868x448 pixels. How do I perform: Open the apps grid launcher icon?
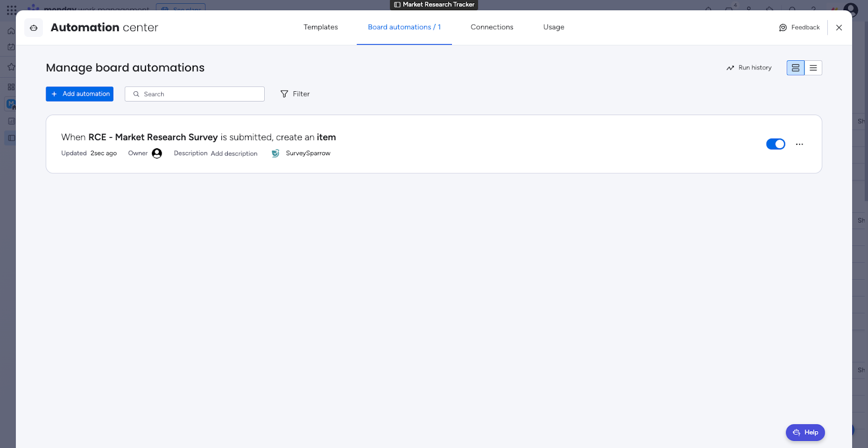(x=11, y=10)
